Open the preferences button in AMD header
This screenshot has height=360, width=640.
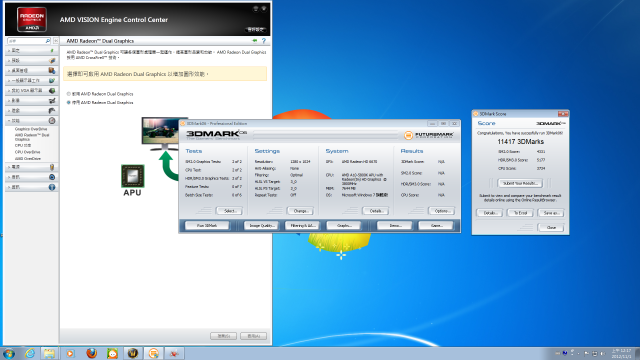pos(256,29)
